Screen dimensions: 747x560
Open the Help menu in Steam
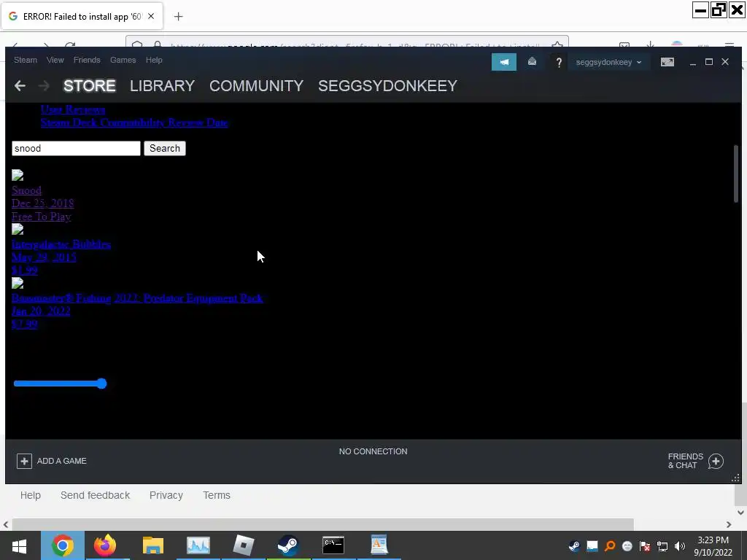click(154, 60)
